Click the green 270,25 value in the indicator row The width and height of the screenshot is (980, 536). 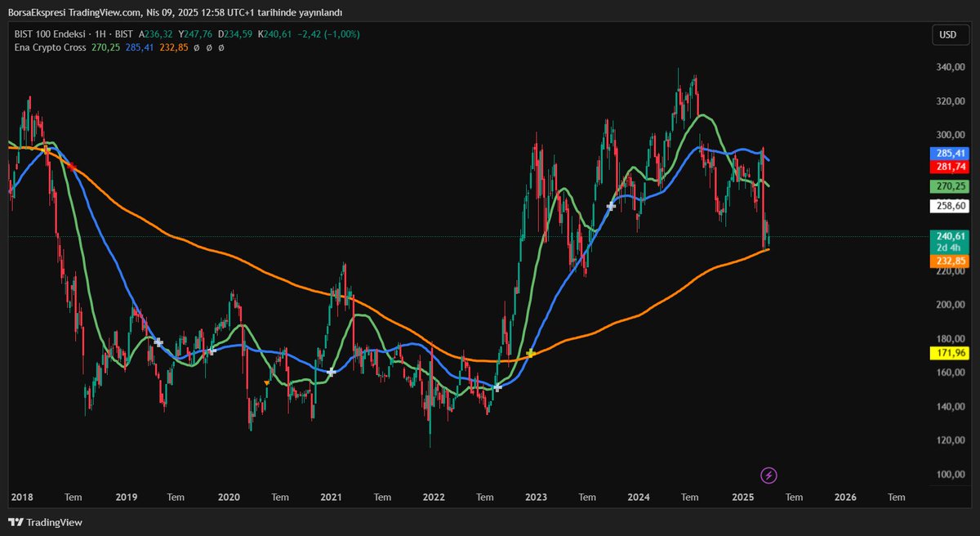click(x=105, y=47)
